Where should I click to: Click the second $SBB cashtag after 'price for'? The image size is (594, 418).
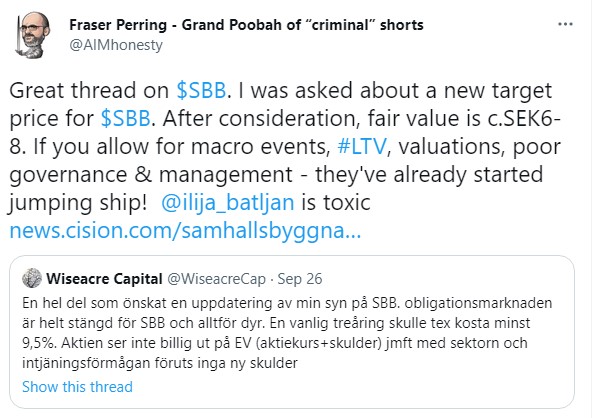pos(126,119)
